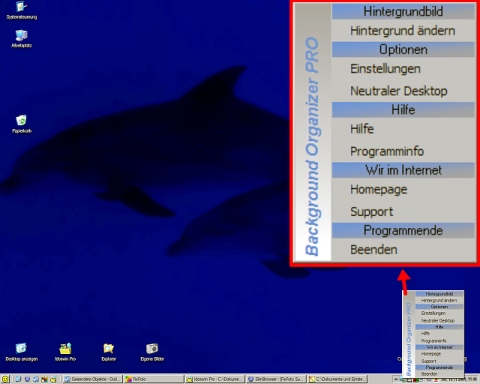Switch to Gesendete Objekte Outlook taskbar button

tap(92, 379)
